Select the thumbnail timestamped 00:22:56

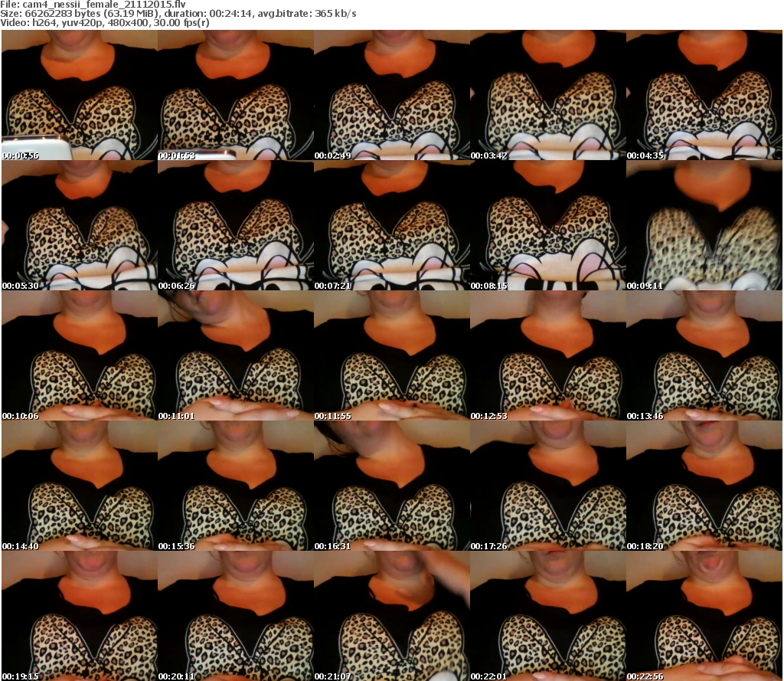click(704, 615)
